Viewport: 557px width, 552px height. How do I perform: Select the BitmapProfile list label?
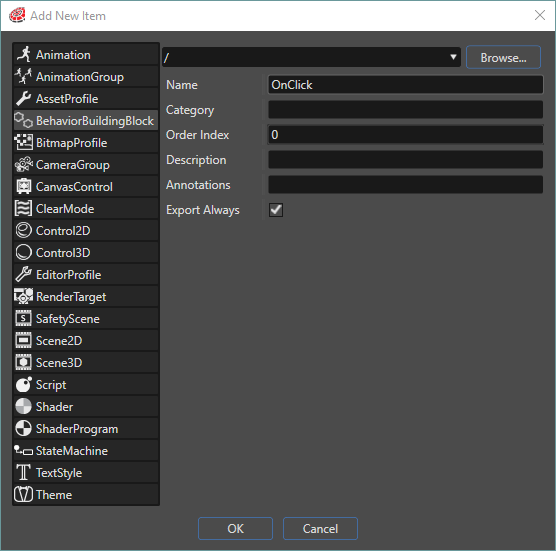[71, 143]
